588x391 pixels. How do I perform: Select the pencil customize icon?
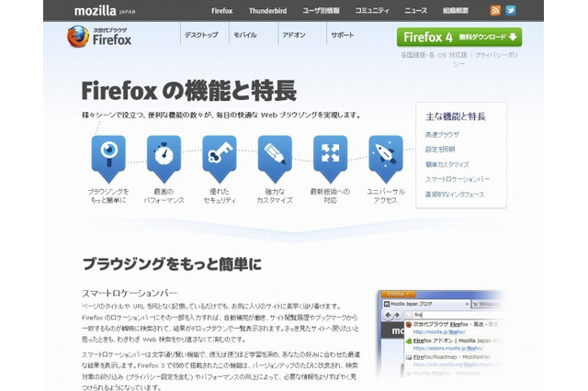coord(275,159)
